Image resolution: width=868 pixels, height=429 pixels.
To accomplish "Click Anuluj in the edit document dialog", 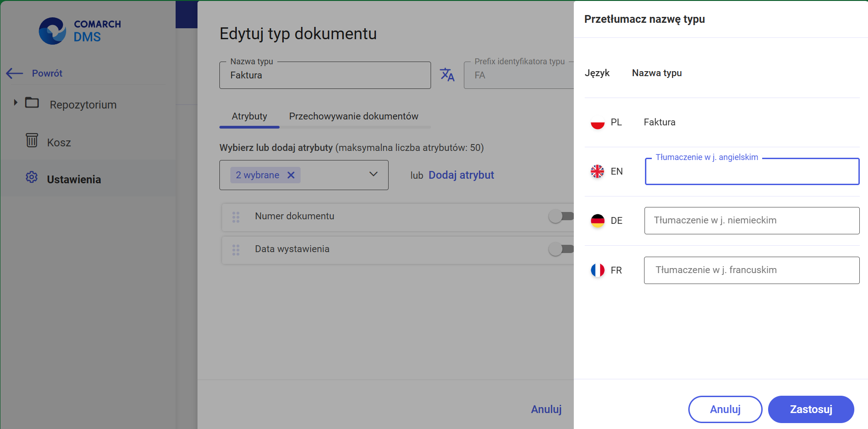I will [546, 409].
